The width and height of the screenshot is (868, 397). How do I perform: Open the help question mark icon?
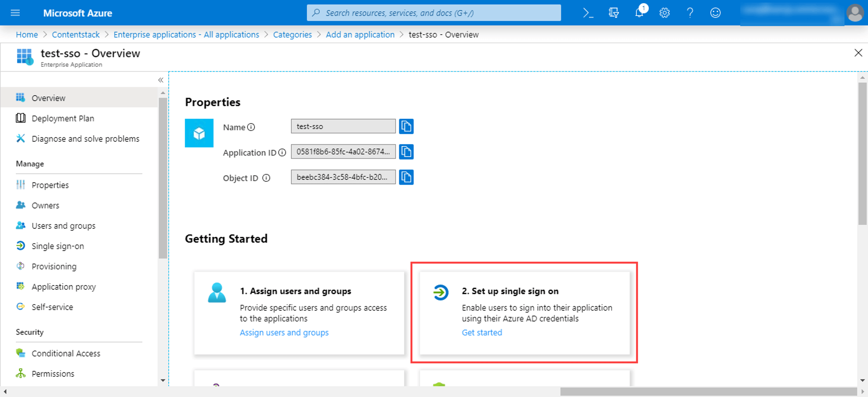point(690,13)
